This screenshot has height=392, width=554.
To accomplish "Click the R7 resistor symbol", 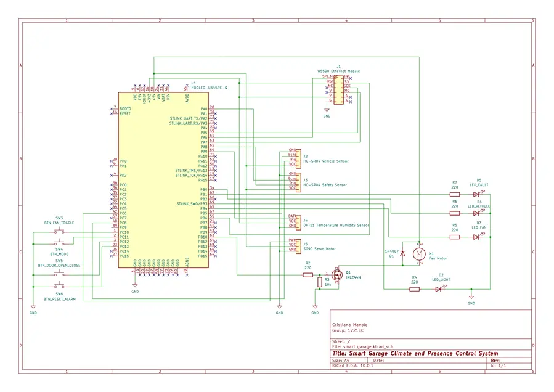I will 455,194.
